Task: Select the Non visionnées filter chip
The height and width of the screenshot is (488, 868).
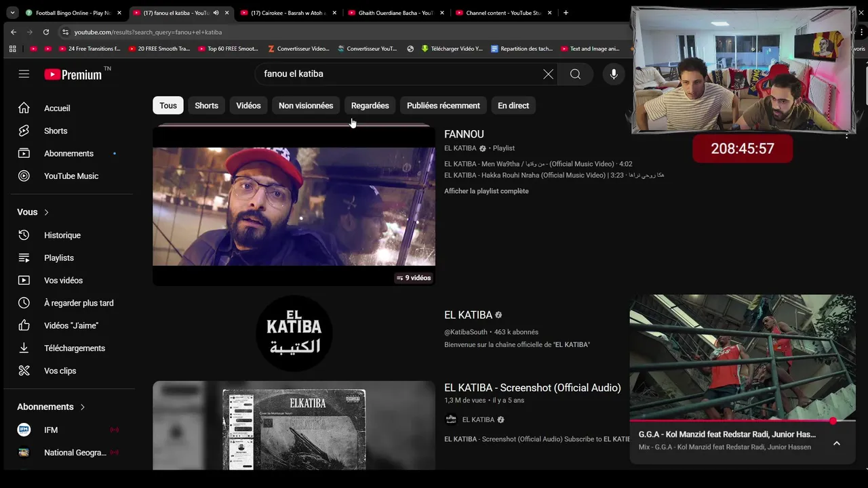Action: [306, 106]
